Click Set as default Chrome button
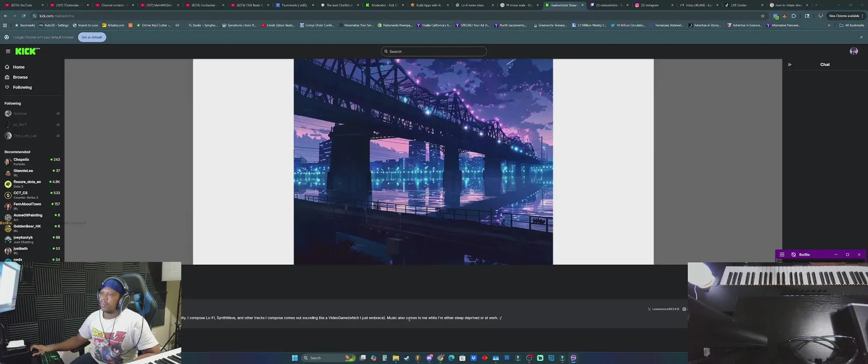 (92, 37)
